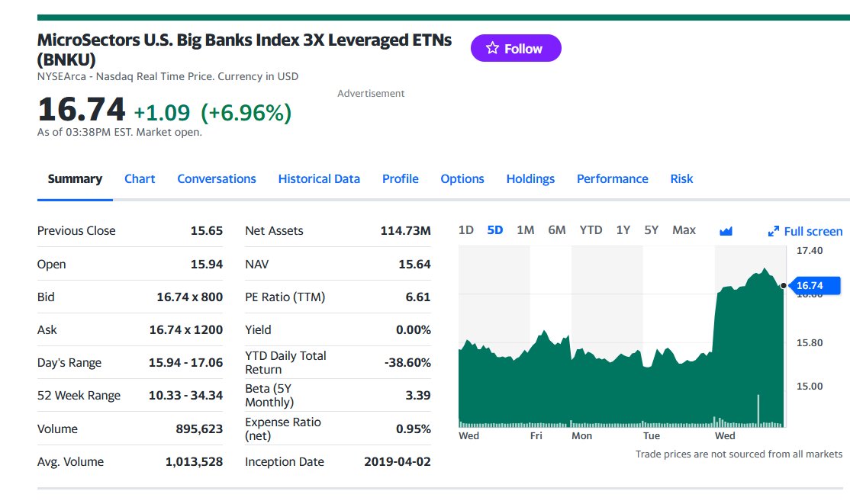Click the purple Follow button
Image resolution: width=850 pixels, height=504 pixels.
pyautogui.click(x=516, y=48)
